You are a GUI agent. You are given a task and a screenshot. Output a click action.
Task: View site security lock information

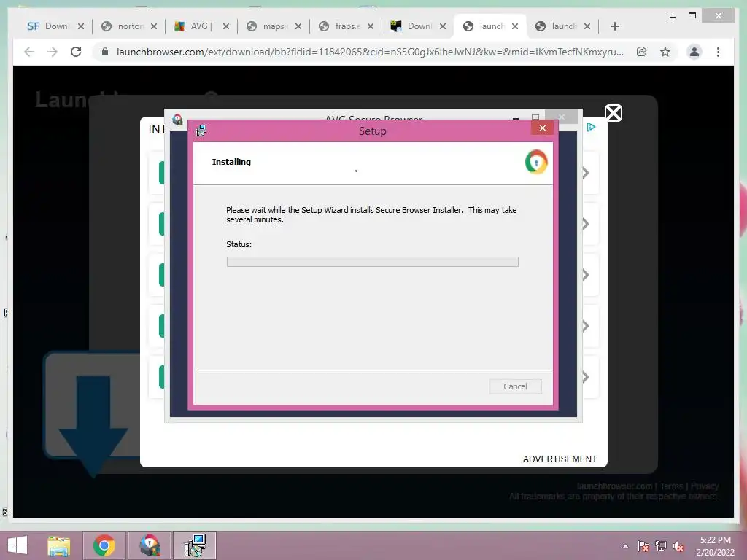pyautogui.click(x=105, y=52)
